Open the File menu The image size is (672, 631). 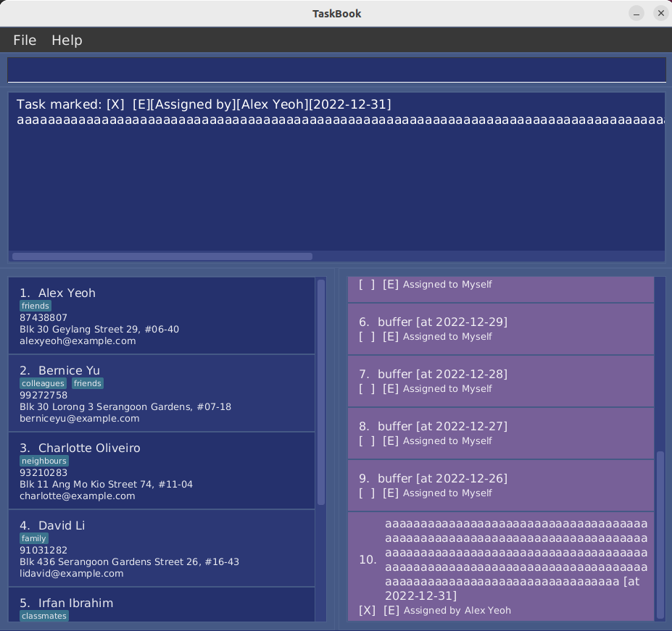tap(25, 41)
